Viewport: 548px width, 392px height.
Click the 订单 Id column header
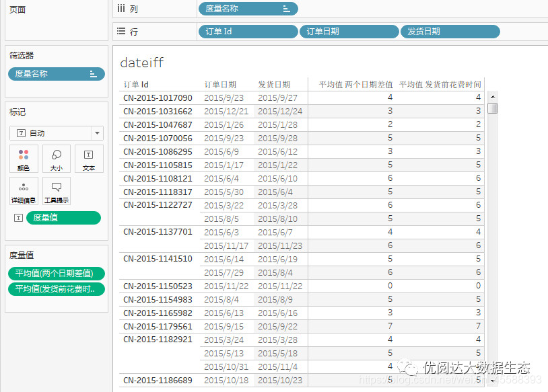[x=136, y=85]
